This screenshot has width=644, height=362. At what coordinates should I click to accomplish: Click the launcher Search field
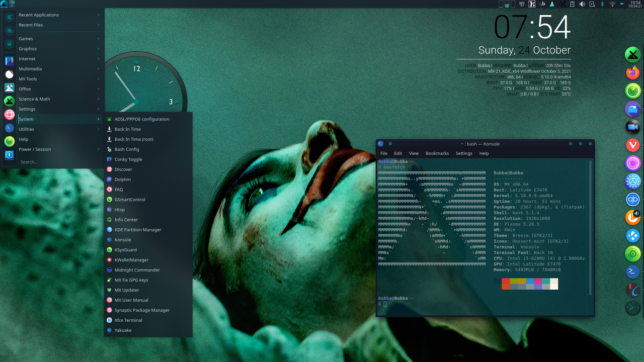tap(59, 162)
